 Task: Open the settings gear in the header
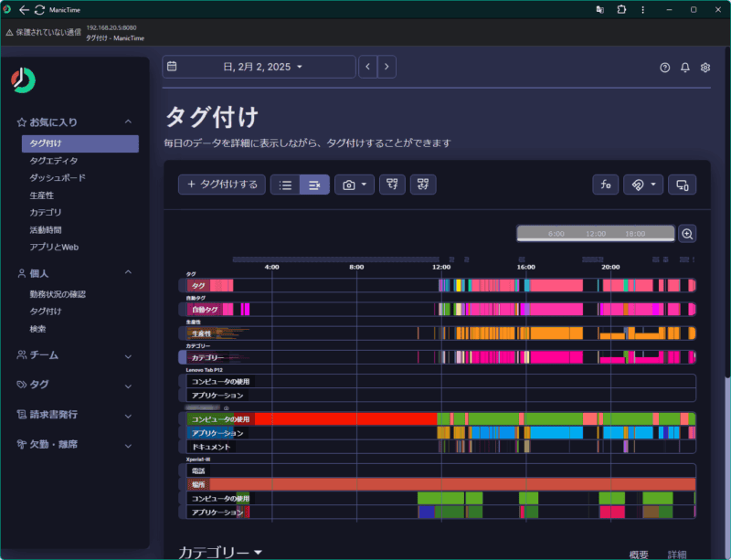pyautogui.click(x=705, y=67)
